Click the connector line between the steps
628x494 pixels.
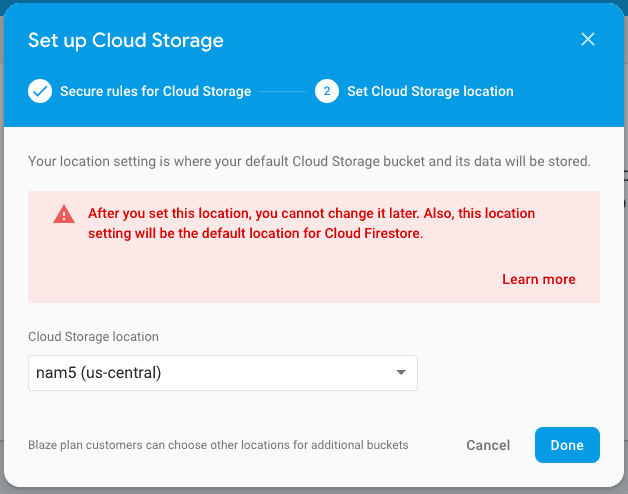pos(283,91)
